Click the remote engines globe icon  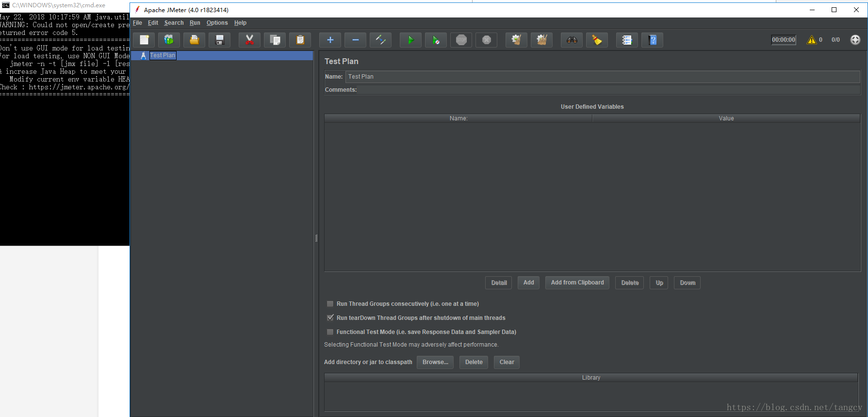point(855,40)
